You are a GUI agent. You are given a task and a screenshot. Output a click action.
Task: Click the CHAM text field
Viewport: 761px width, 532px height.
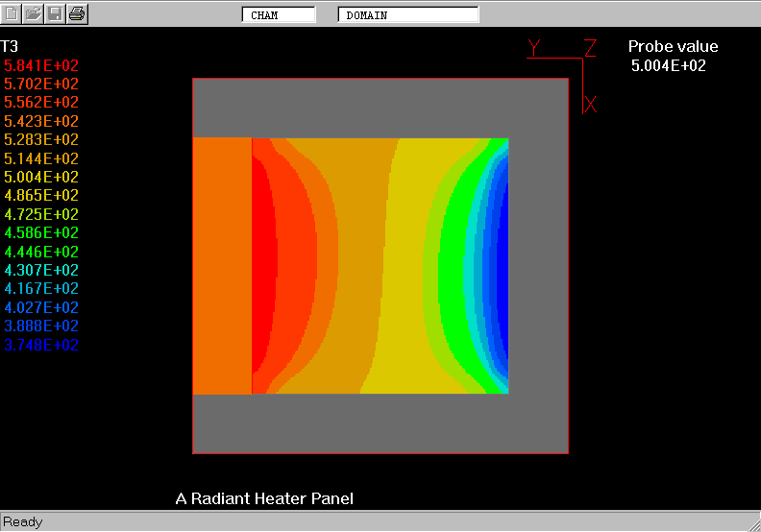pos(278,15)
